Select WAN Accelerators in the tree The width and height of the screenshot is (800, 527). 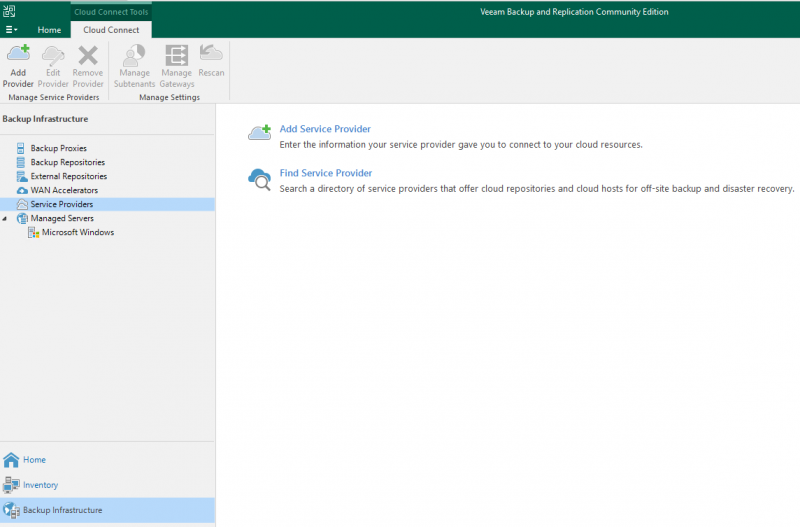pyautogui.click(x=64, y=190)
